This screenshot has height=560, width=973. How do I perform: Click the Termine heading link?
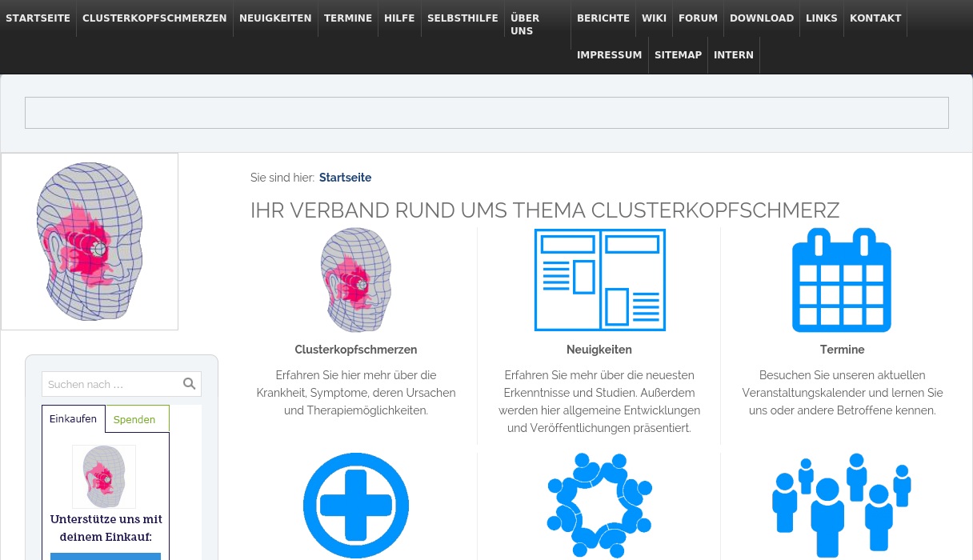click(x=842, y=350)
